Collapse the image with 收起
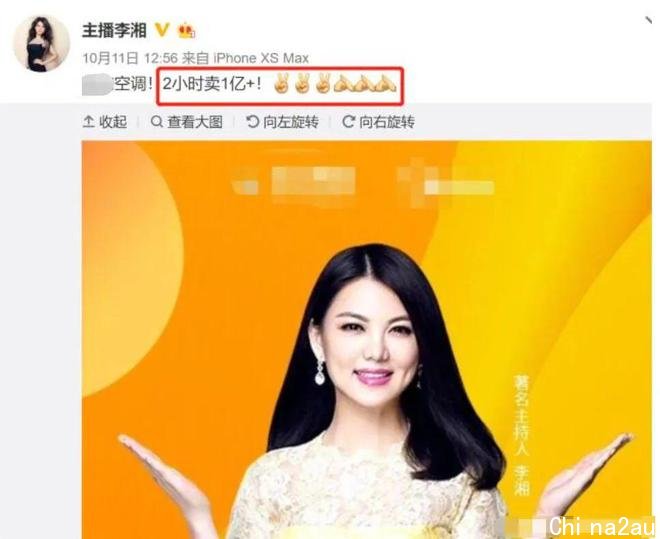The width and height of the screenshot is (660, 539). point(105,122)
